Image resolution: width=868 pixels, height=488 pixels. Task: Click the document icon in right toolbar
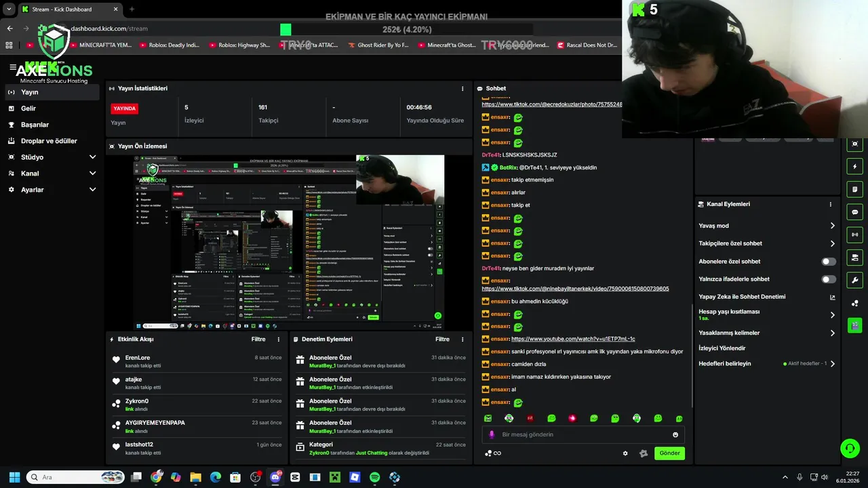point(854,189)
